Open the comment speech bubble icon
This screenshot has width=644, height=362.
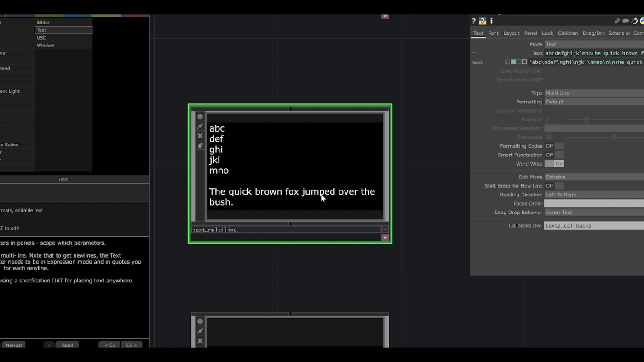point(626,21)
